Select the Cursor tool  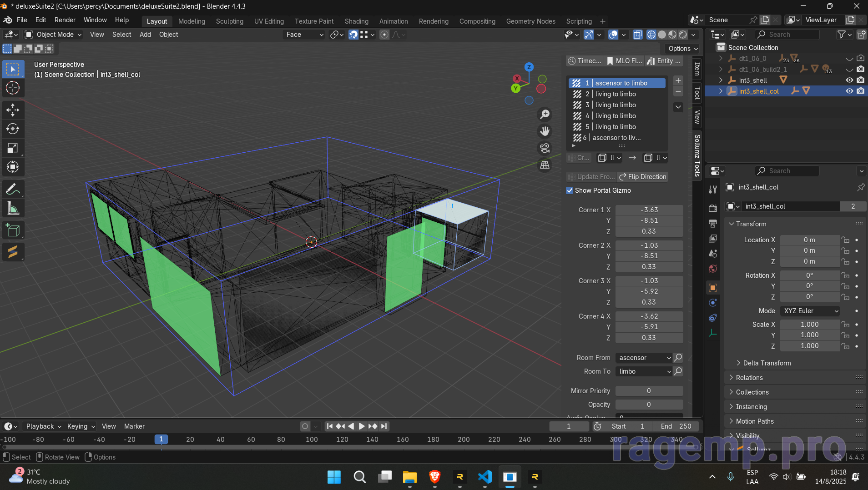coord(13,88)
